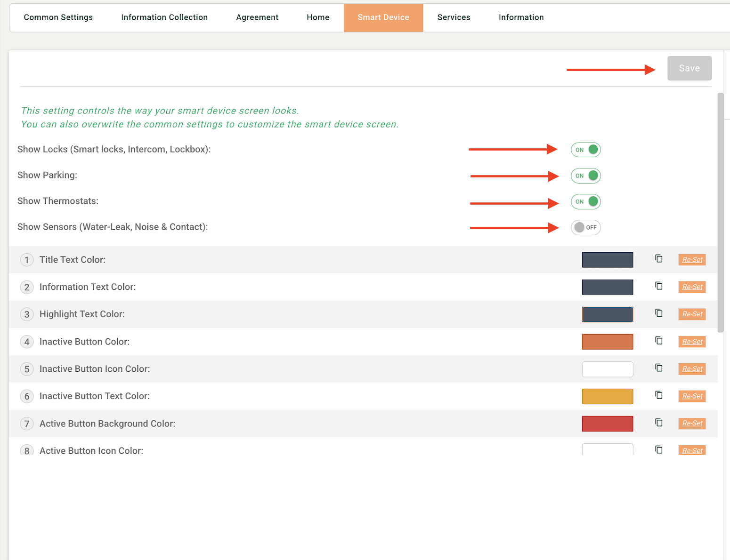Disable the Show Parking toggle

586,176
